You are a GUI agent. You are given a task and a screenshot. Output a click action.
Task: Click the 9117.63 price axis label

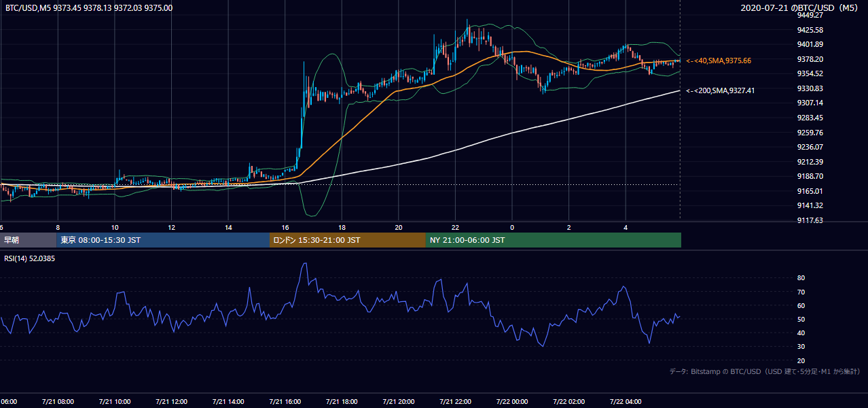pos(810,220)
